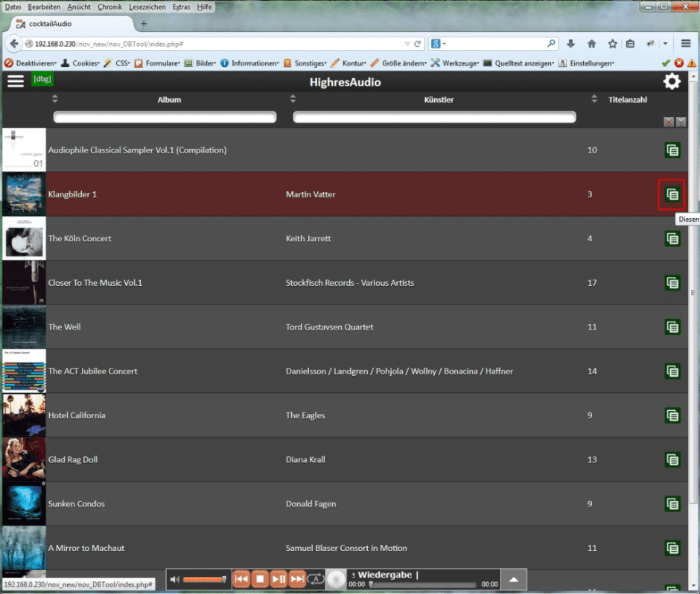Screen dimensions: 700x594
Task: Open settings with the gear icon
Action: pos(672,81)
